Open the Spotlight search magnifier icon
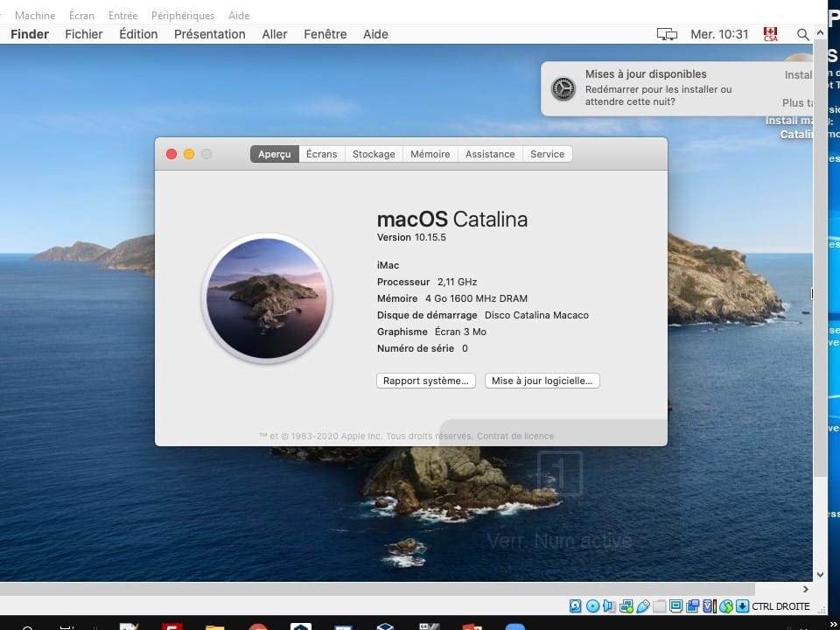The width and height of the screenshot is (840, 630). point(802,34)
